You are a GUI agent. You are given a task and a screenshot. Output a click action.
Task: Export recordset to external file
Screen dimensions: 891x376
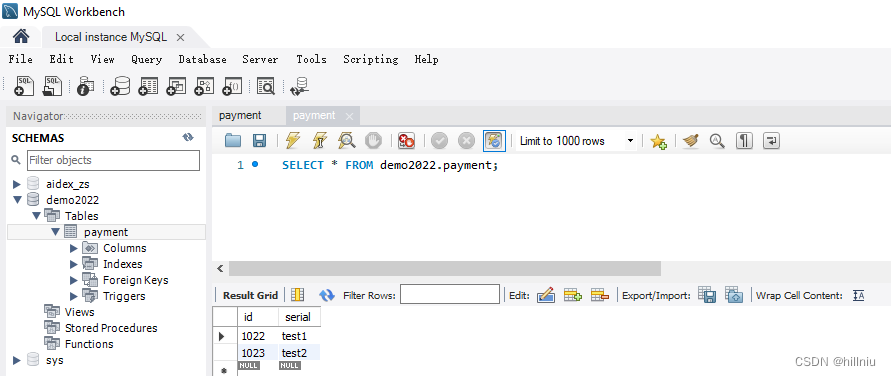[x=707, y=295]
